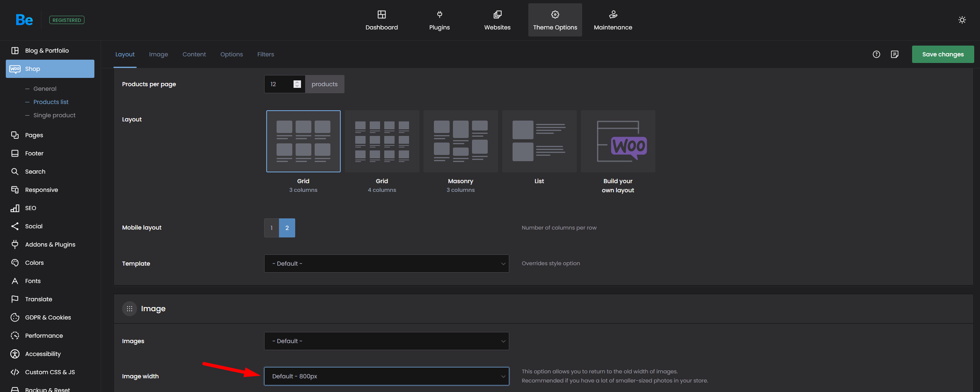Screen dimensions: 980x392
Task: Open the Responsive sidebar section
Action: tap(50, 190)
